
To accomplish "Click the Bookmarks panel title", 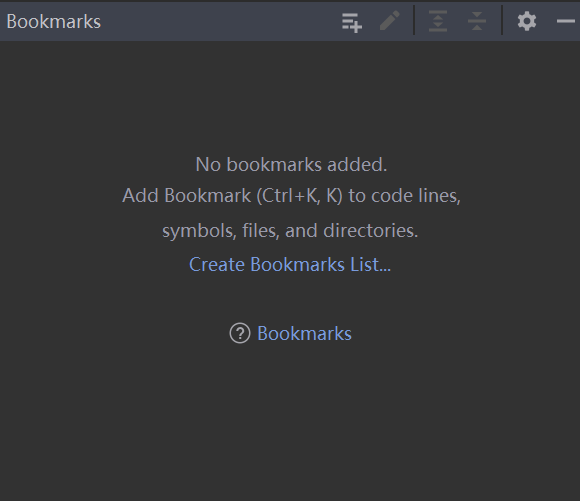I will click(x=54, y=21).
